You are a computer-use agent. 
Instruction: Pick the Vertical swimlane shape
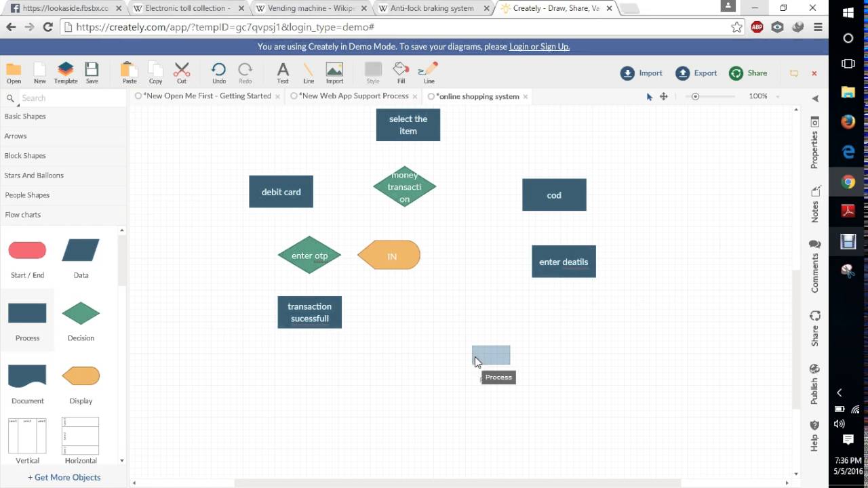coord(27,436)
